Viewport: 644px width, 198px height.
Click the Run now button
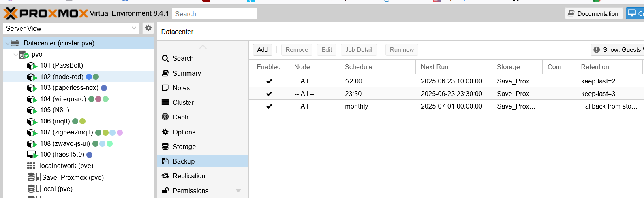(402, 50)
